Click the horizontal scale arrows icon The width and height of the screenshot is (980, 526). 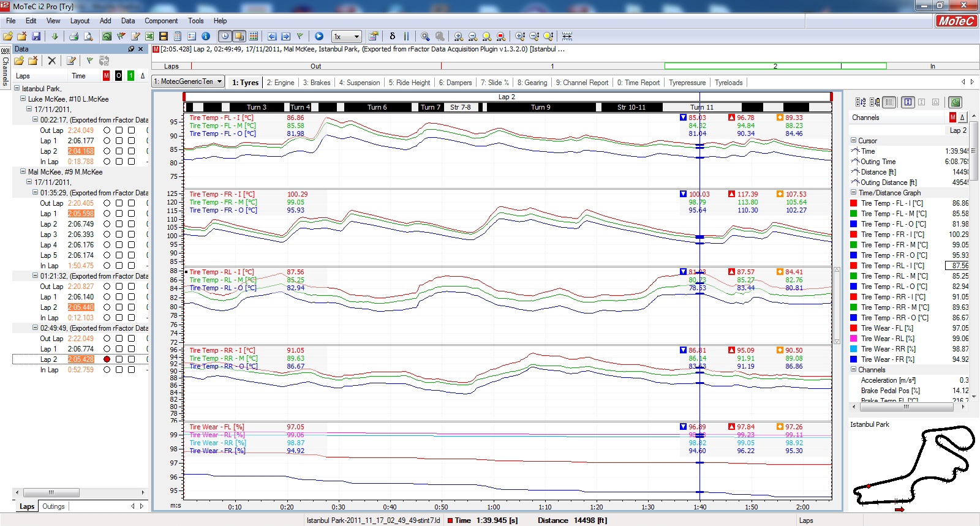coord(567,36)
